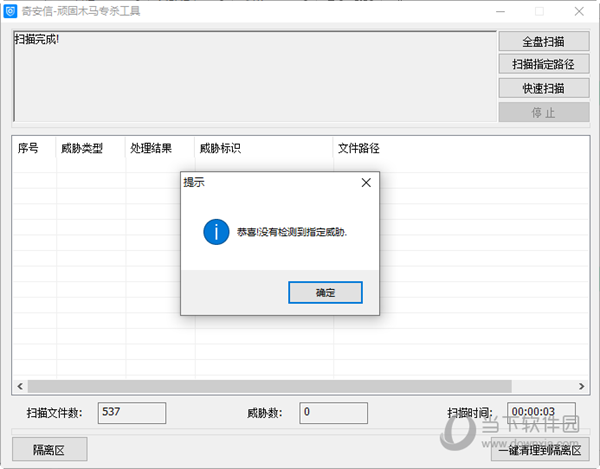
Task: Open the 隔离区 quarantine area
Action: tap(50, 449)
